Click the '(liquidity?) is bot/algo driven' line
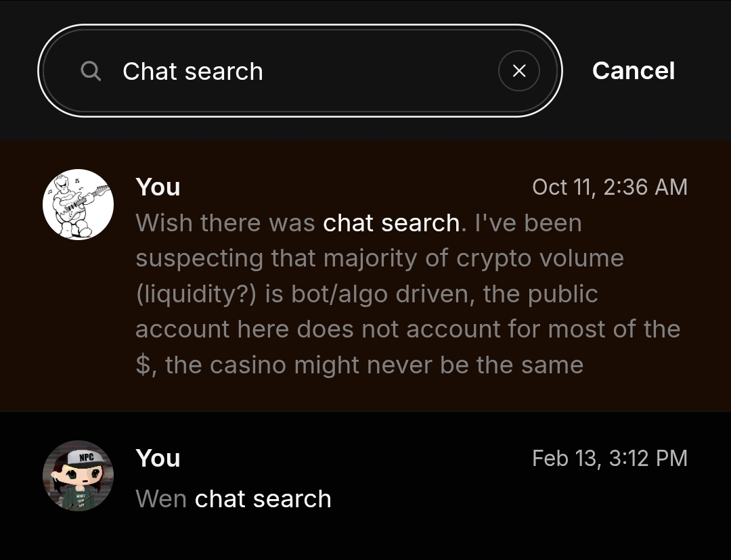 point(366,294)
